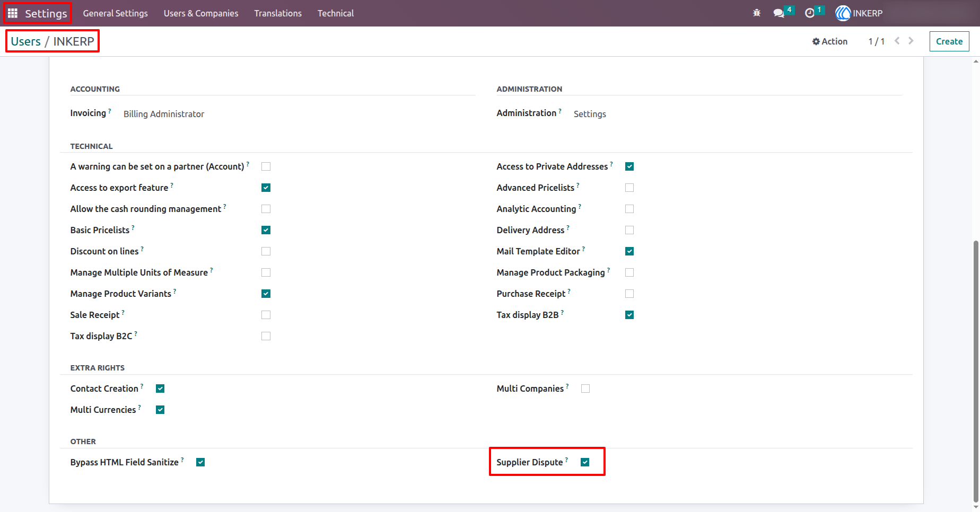The height and width of the screenshot is (512, 980).
Task: Uncheck Tax display B2B
Action: 629,315
